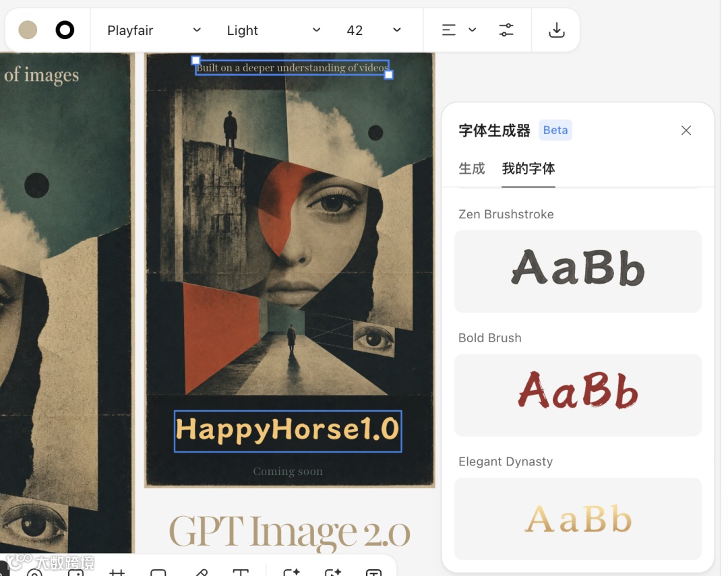Select the HappyHorse1.0 title text
Image resolution: width=728 pixels, height=576 pixels.
(288, 430)
